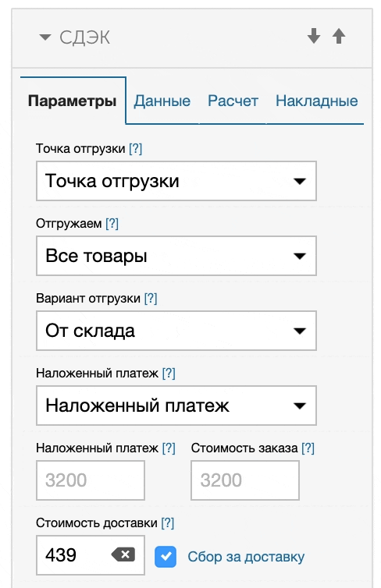Open the Наложенный платеж dropdown
Image resolution: width=381 pixels, height=588 pixels.
pyautogui.click(x=176, y=406)
